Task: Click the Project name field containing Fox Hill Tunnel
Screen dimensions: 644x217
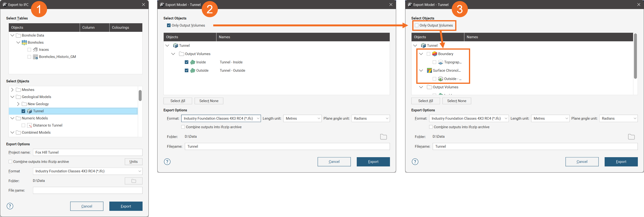Action: [x=88, y=152]
